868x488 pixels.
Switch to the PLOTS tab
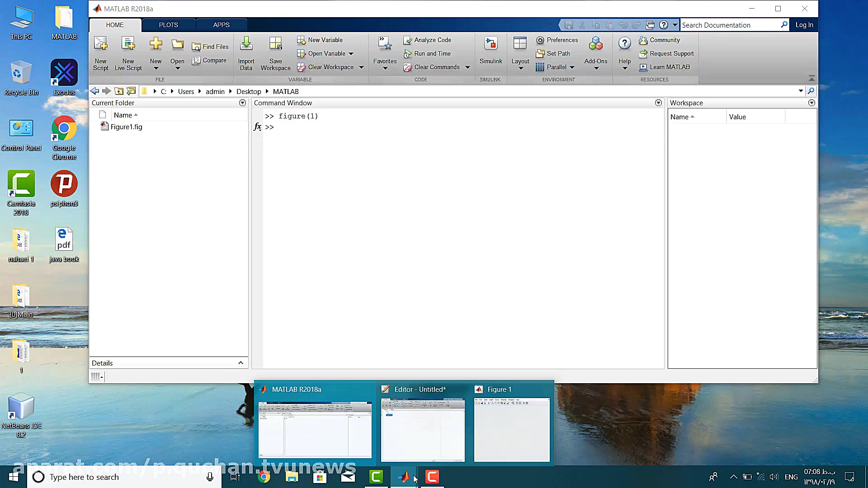click(x=168, y=25)
